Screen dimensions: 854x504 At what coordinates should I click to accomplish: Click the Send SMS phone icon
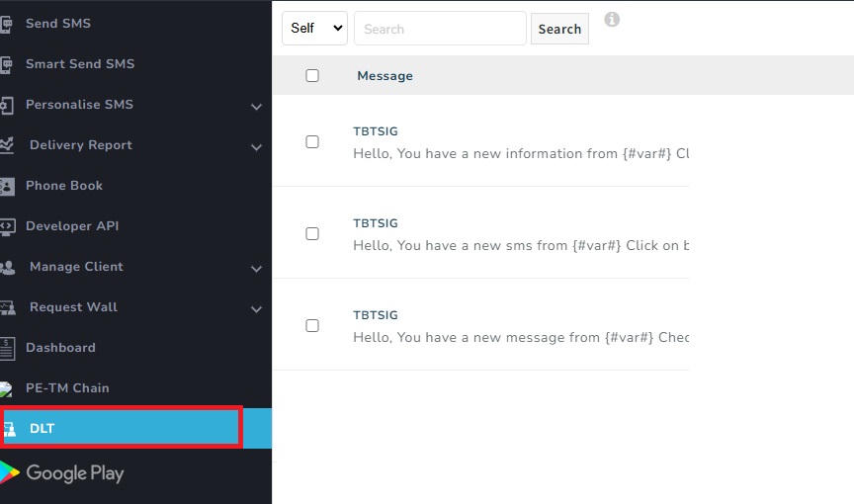pyautogui.click(x=6, y=24)
